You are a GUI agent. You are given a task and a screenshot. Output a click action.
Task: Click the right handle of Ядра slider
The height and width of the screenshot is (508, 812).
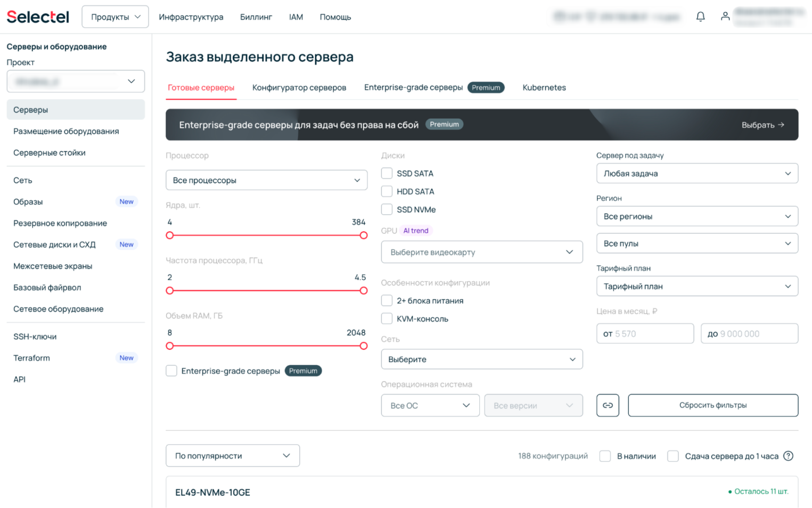[x=364, y=235]
